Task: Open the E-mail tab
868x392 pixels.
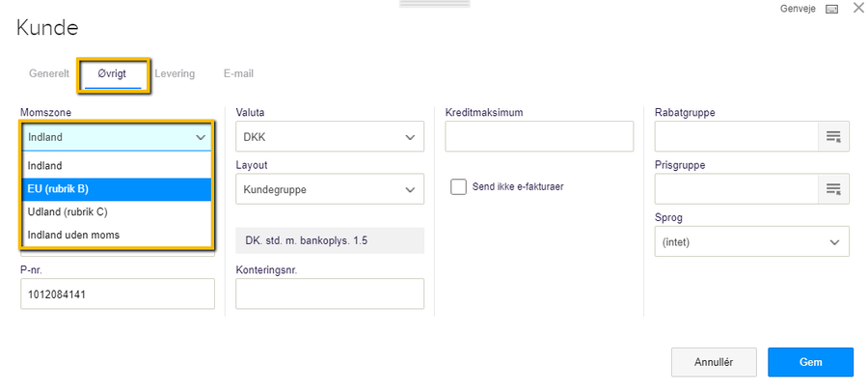Action: click(x=238, y=73)
